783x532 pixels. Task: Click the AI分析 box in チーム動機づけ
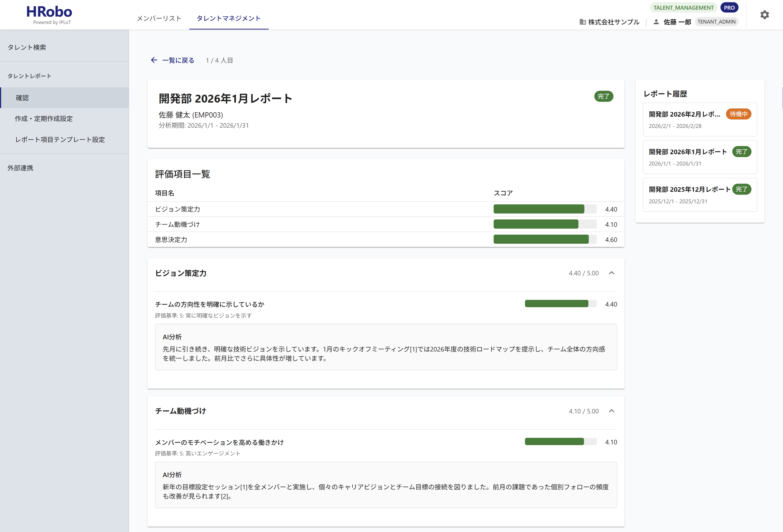point(386,485)
